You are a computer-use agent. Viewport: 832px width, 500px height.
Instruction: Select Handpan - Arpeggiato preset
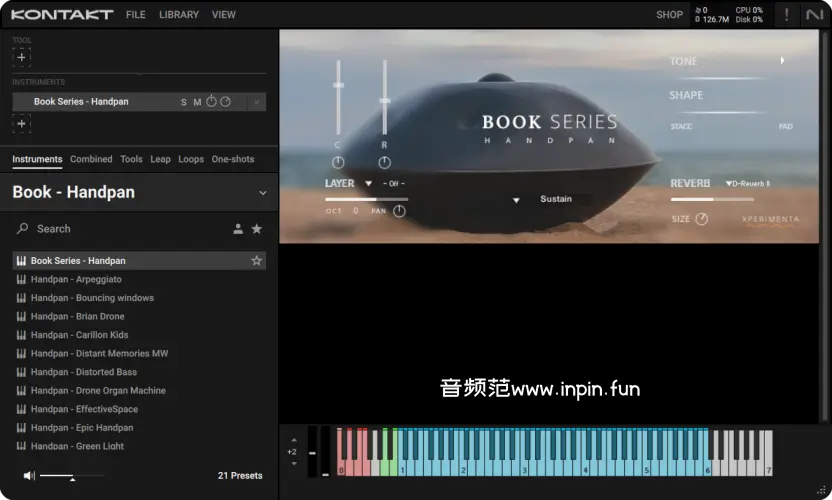[x=139, y=279]
